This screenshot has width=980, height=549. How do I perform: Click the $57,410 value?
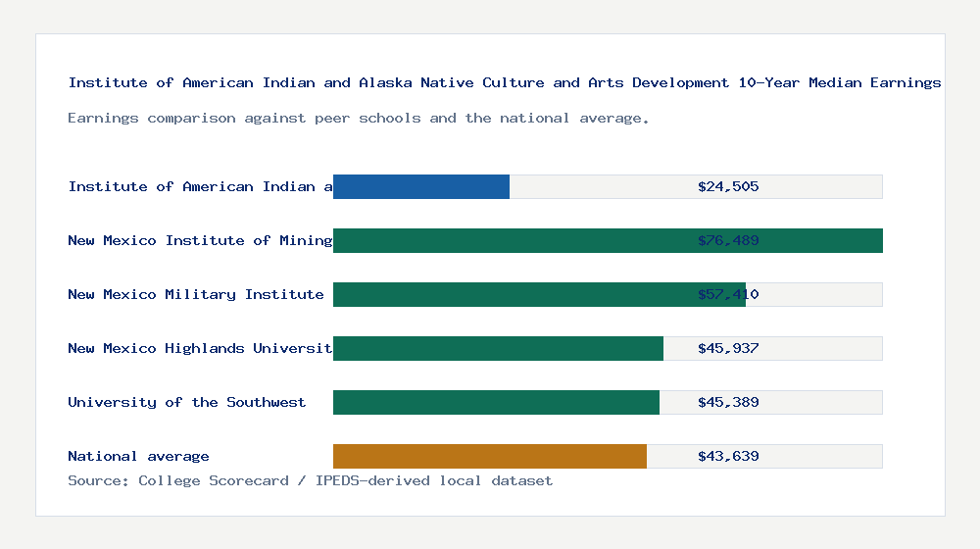click(x=728, y=294)
